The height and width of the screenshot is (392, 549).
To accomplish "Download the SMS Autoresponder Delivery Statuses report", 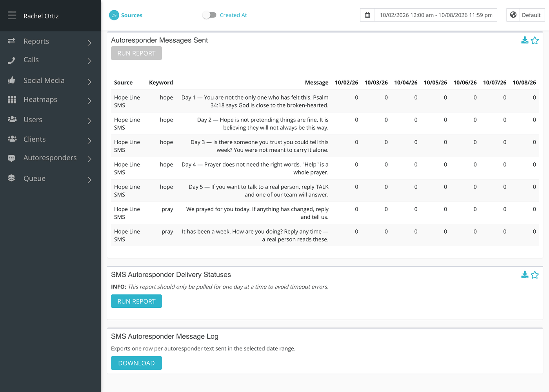I will [x=525, y=275].
